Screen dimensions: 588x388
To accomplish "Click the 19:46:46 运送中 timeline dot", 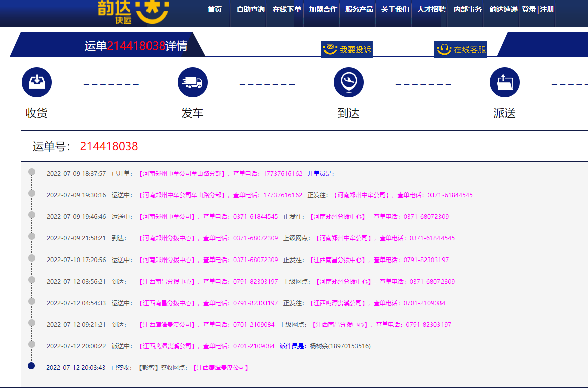I will [32, 215].
